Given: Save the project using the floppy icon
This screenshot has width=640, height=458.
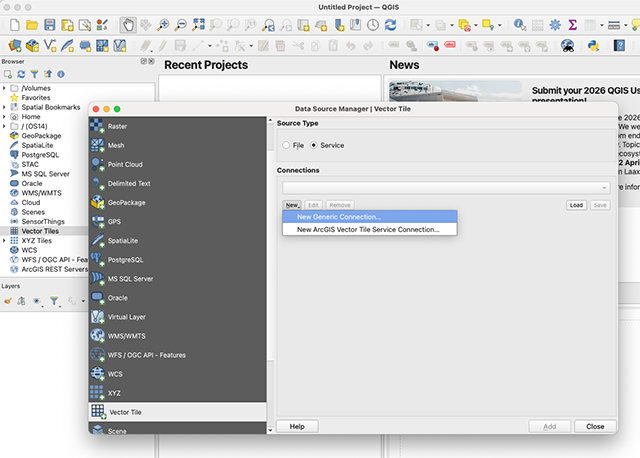Looking at the screenshot, I should [x=50, y=25].
